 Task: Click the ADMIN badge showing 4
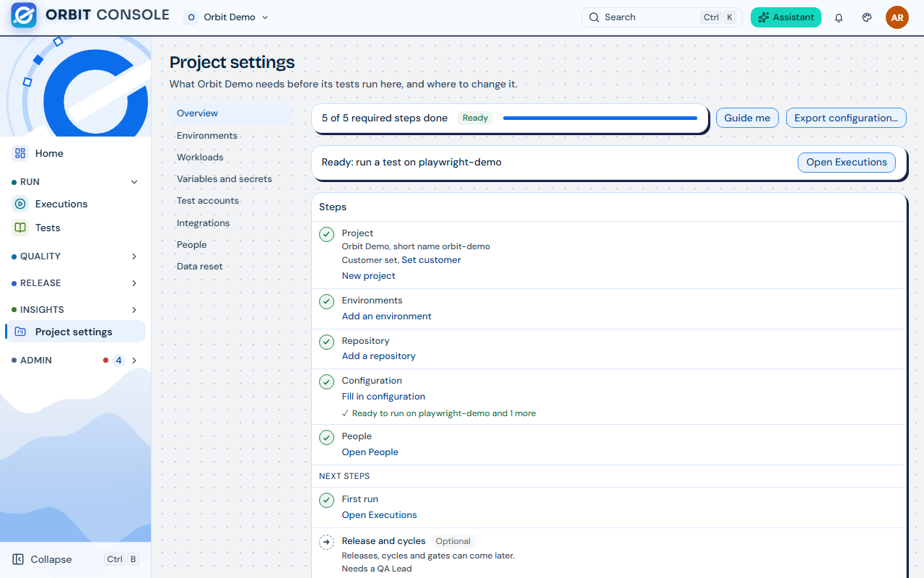click(x=118, y=361)
